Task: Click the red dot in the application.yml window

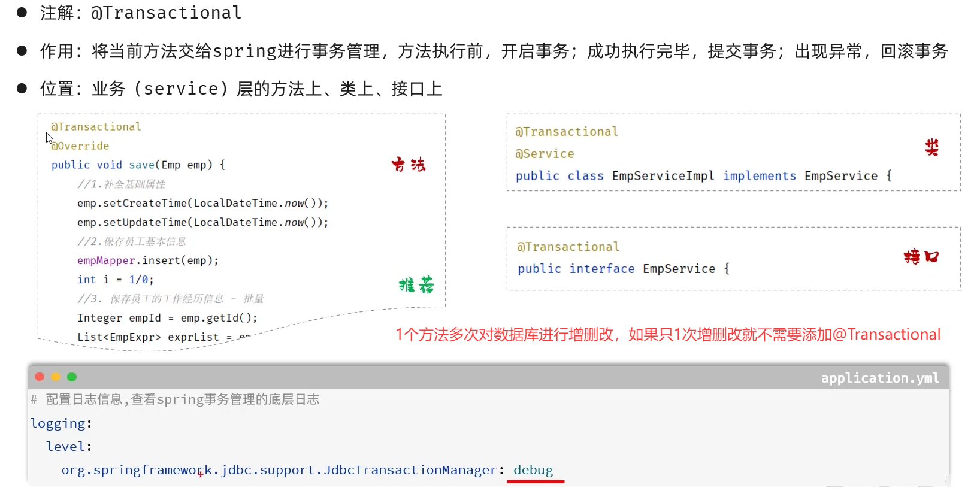Action: click(40, 377)
